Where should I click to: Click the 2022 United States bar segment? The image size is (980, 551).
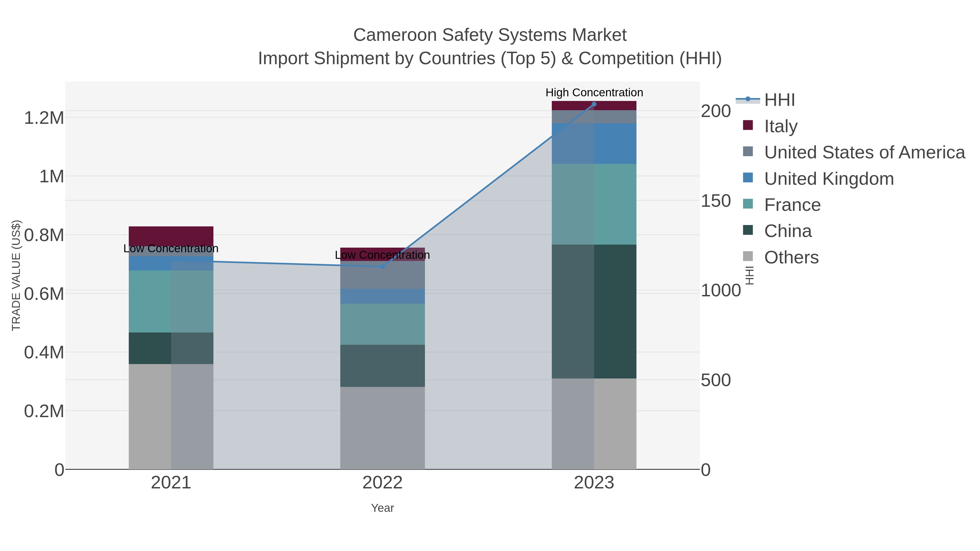pyautogui.click(x=383, y=275)
